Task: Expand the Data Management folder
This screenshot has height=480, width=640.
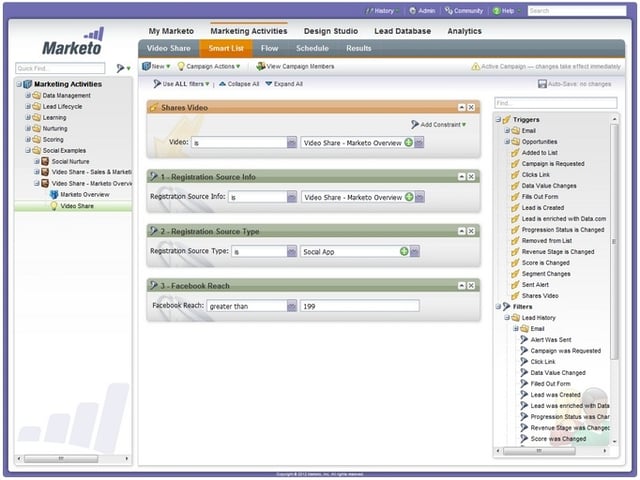Action: [x=28, y=95]
